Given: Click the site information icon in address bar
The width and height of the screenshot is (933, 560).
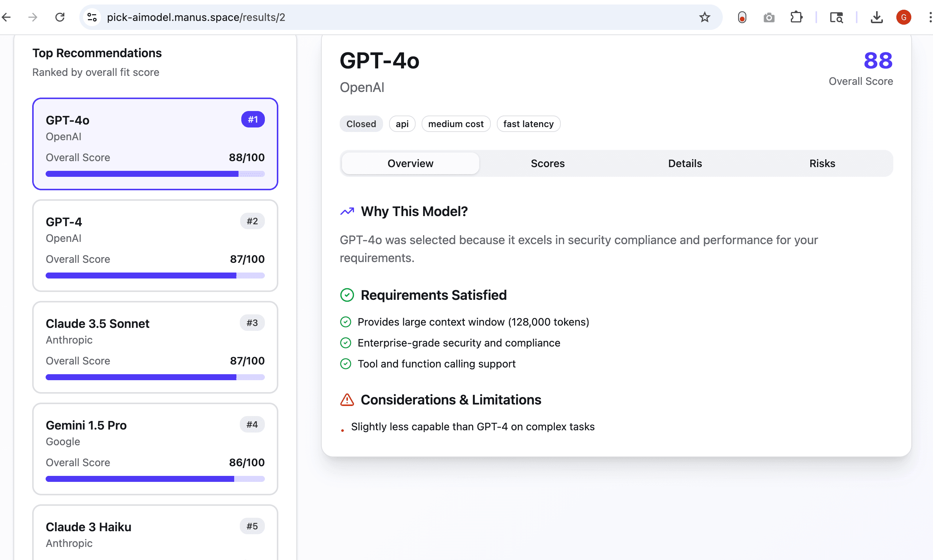Looking at the screenshot, I should click(92, 17).
